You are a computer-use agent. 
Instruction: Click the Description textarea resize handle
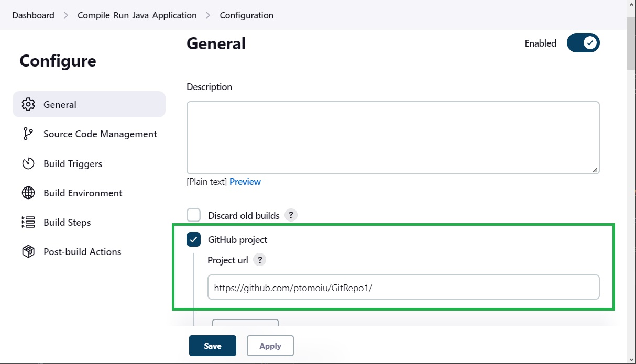point(595,170)
